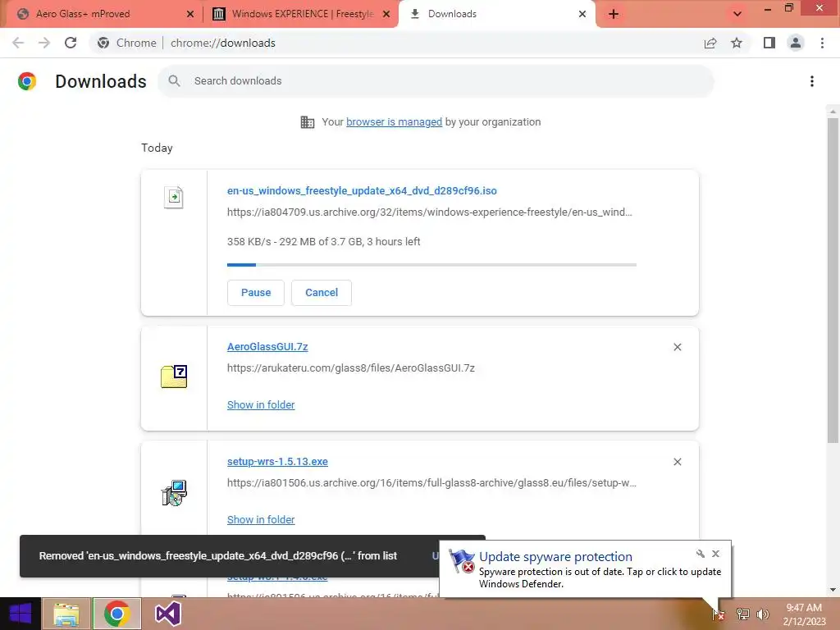Open Action Center flag tray icon
The image size is (840, 630).
(718, 614)
